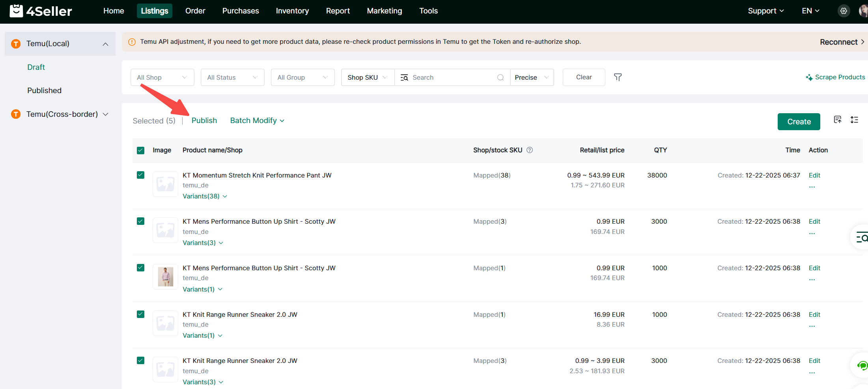
Task: Open the All Shop dropdown
Action: click(162, 77)
